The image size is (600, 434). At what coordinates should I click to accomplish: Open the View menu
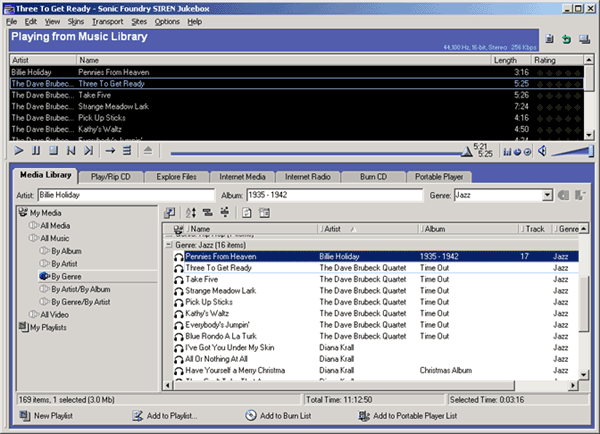pos(52,22)
